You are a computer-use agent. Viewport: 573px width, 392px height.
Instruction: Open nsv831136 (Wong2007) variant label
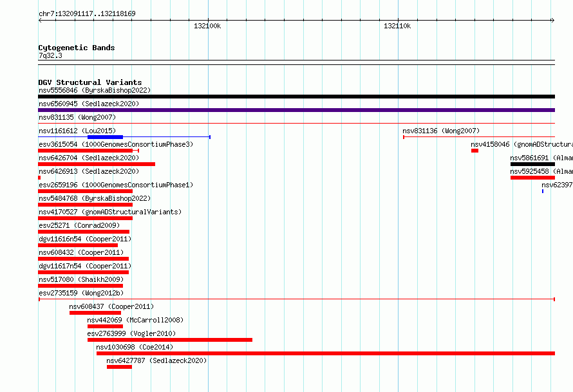(441, 131)
